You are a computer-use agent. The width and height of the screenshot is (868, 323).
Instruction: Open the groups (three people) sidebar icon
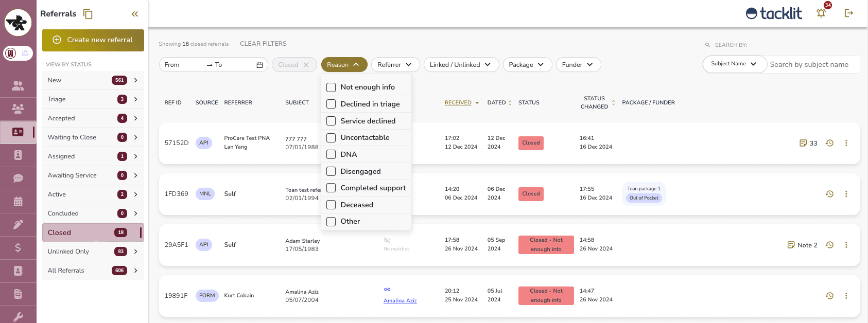(x=18, y=109)
